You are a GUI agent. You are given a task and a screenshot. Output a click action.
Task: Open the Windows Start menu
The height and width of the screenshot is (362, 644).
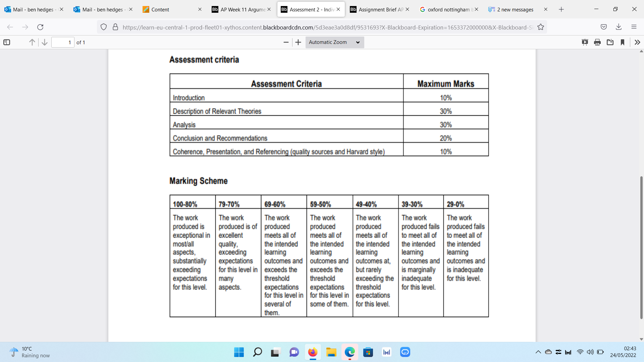point(239,352)
